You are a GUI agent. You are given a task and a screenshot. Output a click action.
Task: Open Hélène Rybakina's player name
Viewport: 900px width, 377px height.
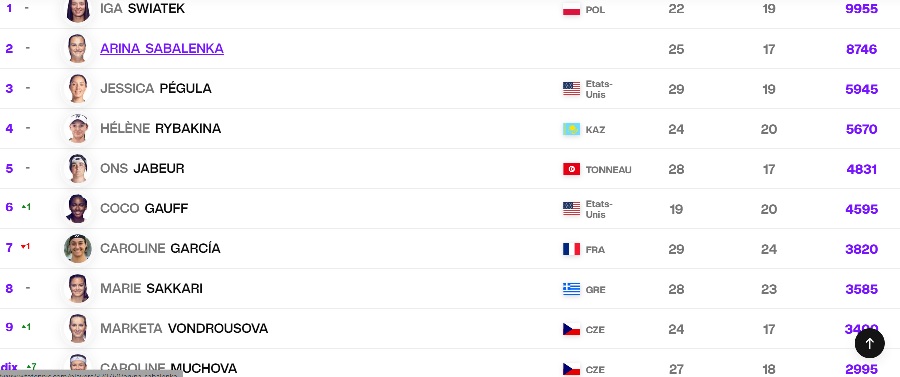point(160,128)
